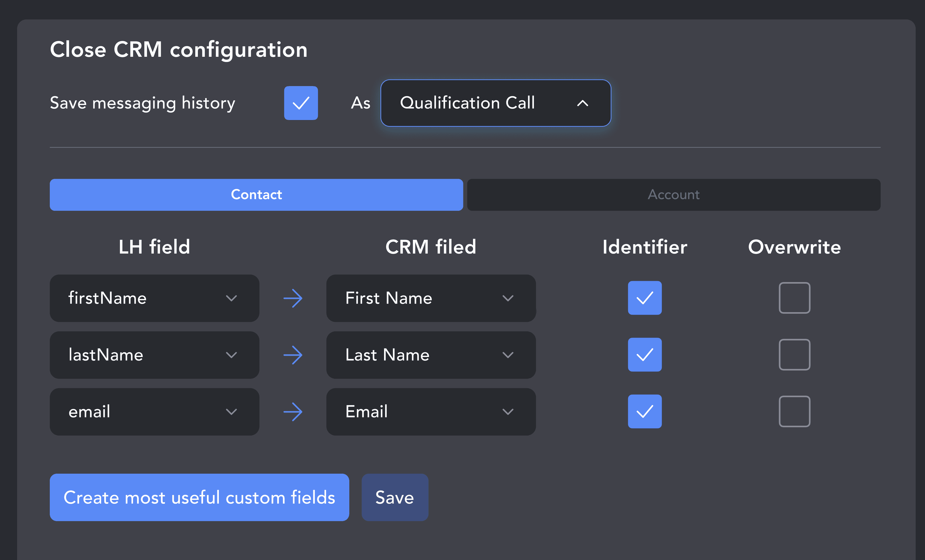The image size is (925, 560).
Task: Click the Save button
Action: [394, 497]
